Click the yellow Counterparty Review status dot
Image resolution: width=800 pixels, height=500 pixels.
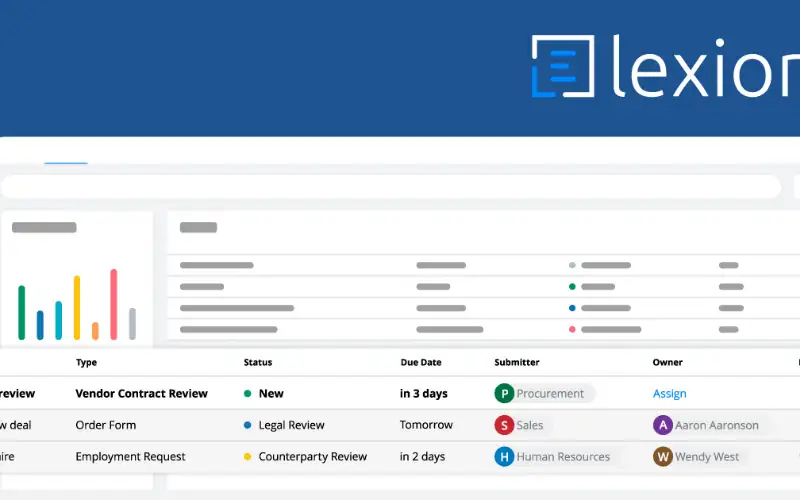click(247, 457)
